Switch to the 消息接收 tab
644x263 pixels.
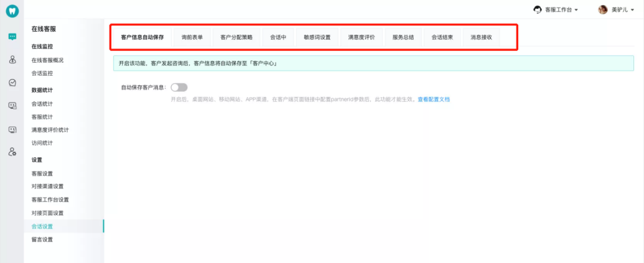tap(482, 37)
